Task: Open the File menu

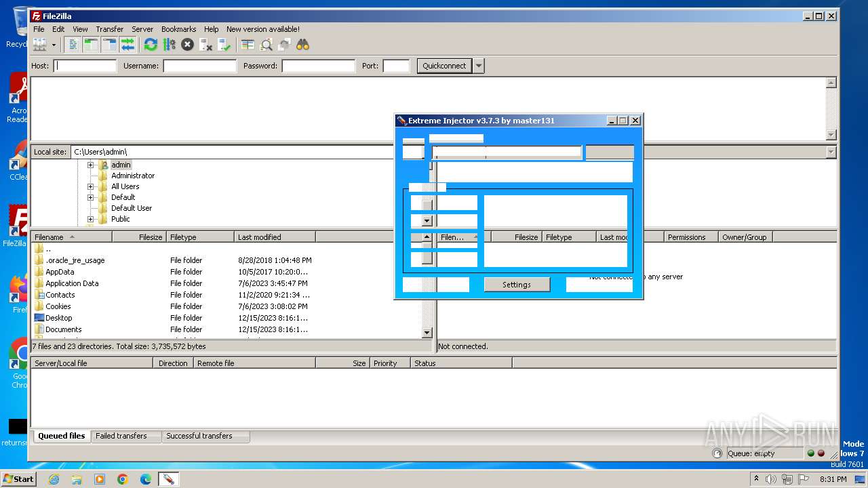Action: (39, 29)
